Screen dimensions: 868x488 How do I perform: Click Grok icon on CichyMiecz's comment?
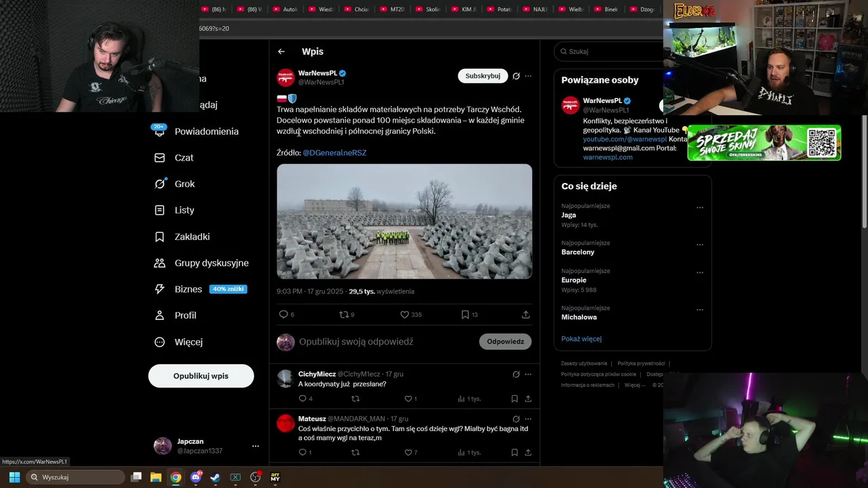tap(516, 374)
